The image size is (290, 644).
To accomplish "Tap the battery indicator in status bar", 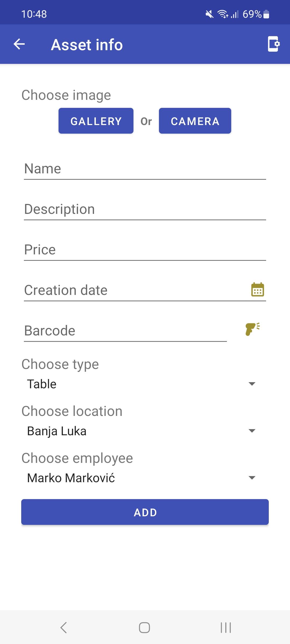I will 266,14.
